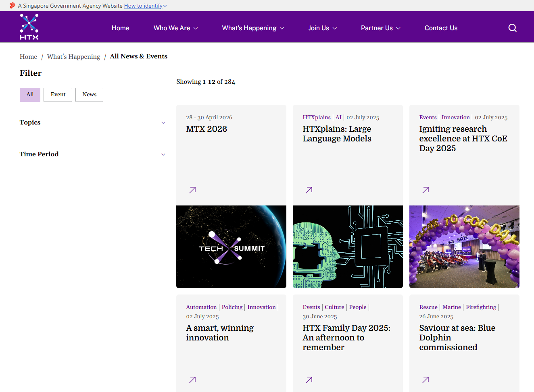This screenshot has width=534, height=392.
Task: Click the AI tag link
Action: pos(338,117)
